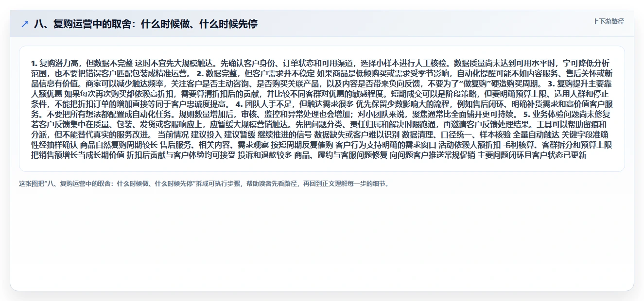The width and height of the screenshot is (644, 301).
Task: Click the 上下游路径 label in the header
Action: click(608, 21)
